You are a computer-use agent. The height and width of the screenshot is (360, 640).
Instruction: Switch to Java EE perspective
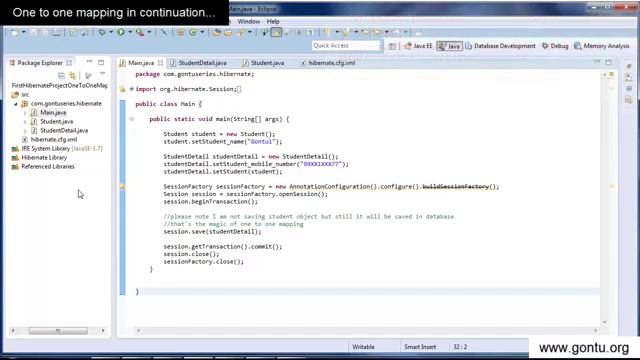418,46
